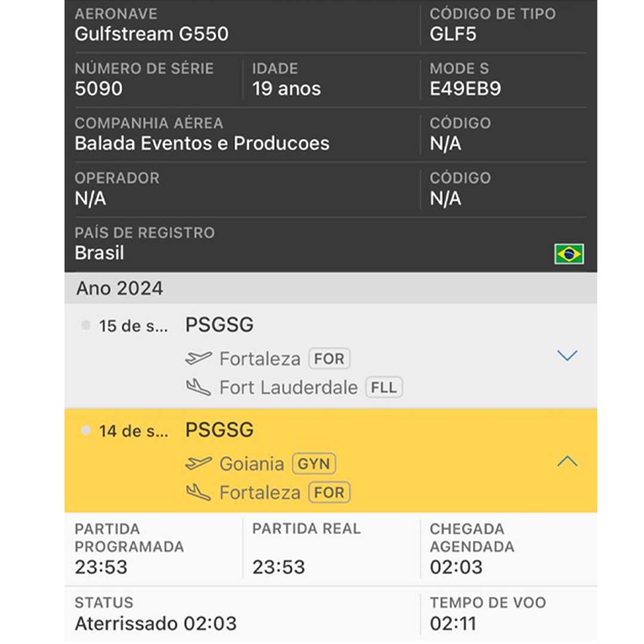Click the Ano 2024 section header
Screen dimensions: 644x644
click(119, 289)
